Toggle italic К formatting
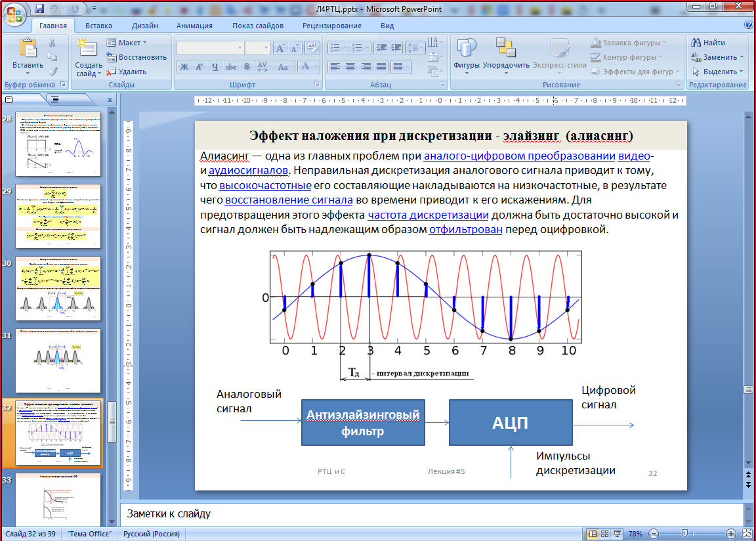 point(199,66)
